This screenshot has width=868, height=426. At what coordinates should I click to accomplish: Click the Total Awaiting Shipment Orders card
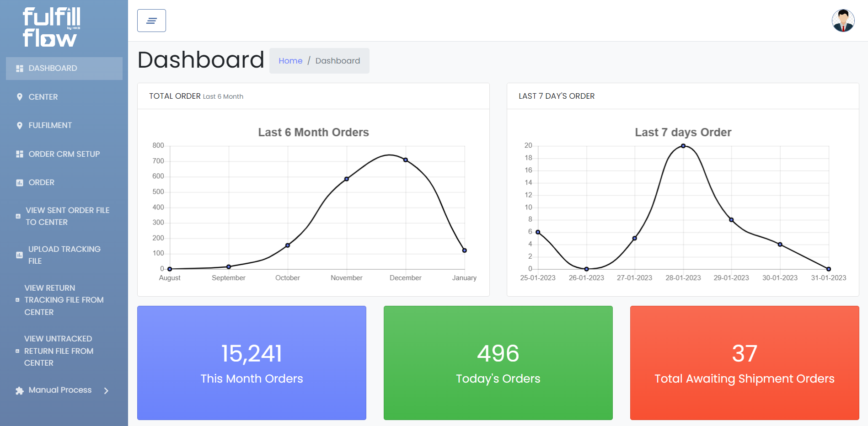[x=745, y=363]
